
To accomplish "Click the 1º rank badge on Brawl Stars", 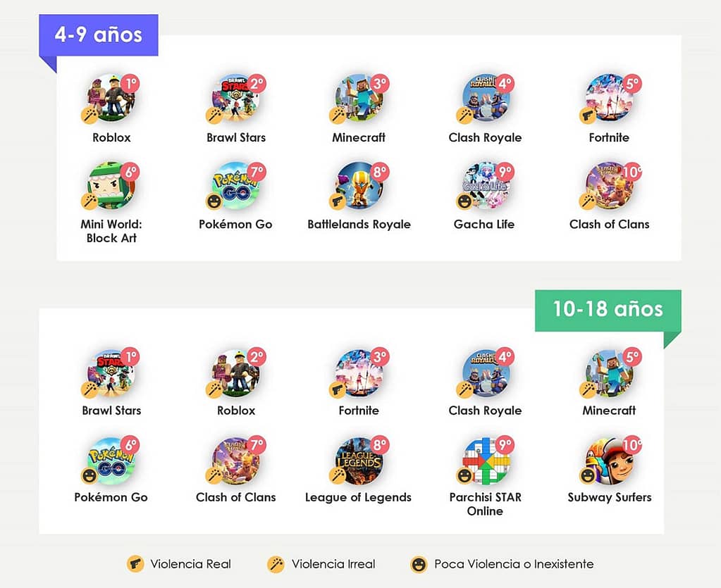I will [131, 357].
